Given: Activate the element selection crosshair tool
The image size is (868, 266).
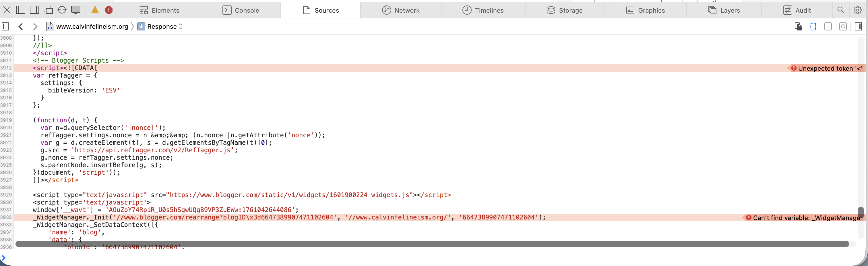Looking at the screenshot, I should tap(62, 10).
